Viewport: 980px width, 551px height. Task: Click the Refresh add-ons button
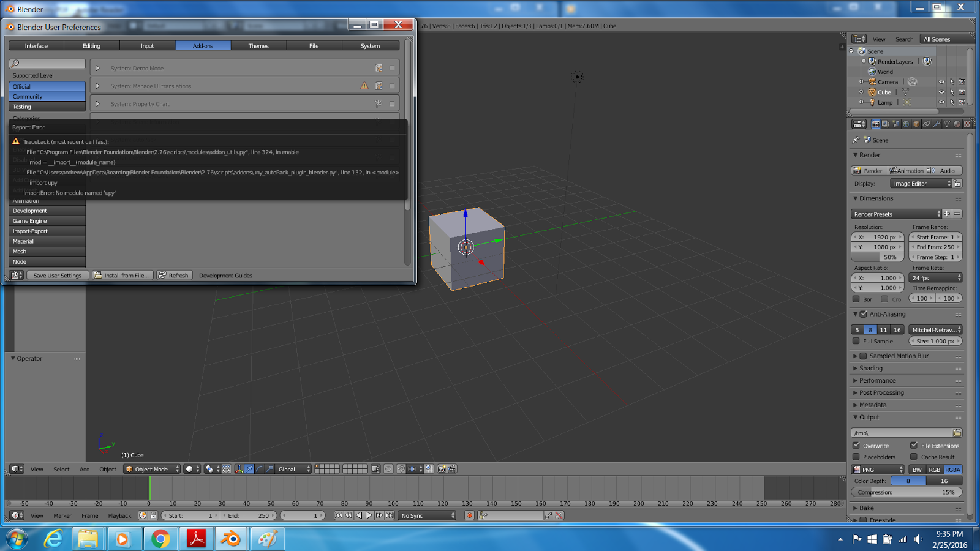(x=174, y=275)
